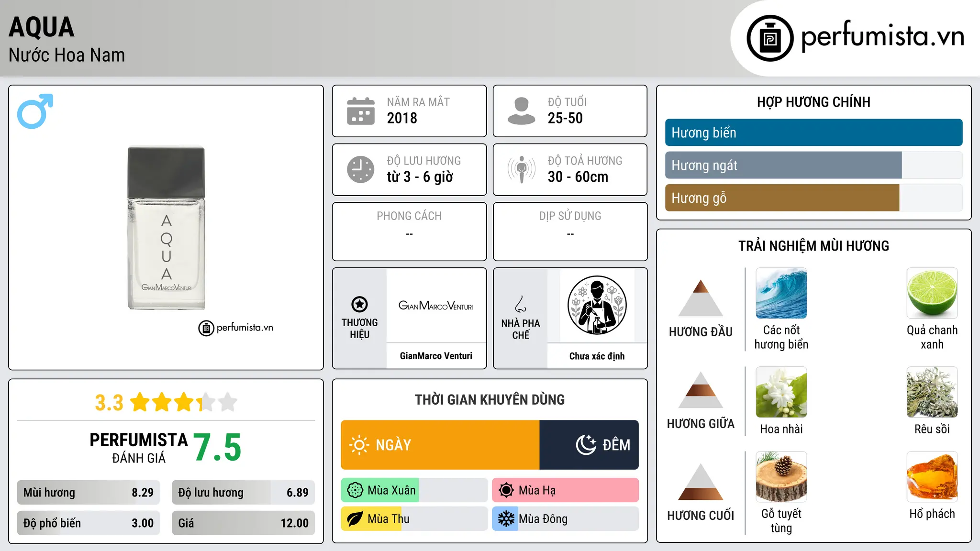Click the age range value 25-50
The width and height of the screenshot is (980, 551).
point(565,118)
